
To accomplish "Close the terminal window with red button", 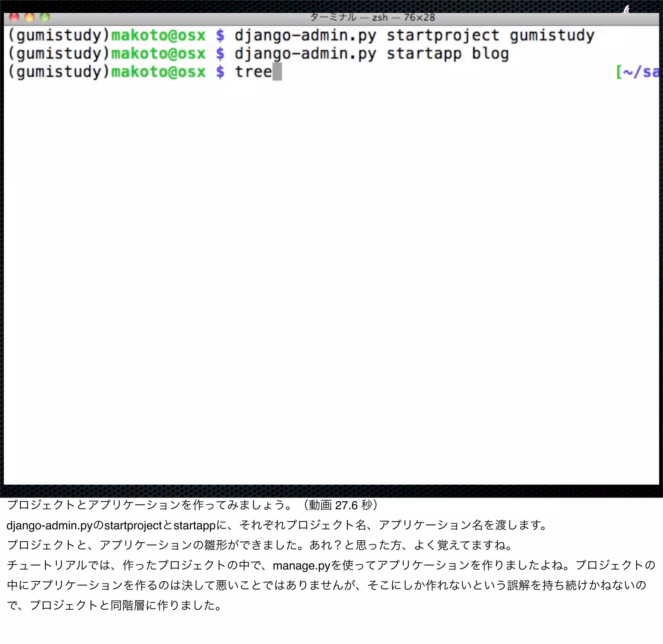I will (14, 17).
